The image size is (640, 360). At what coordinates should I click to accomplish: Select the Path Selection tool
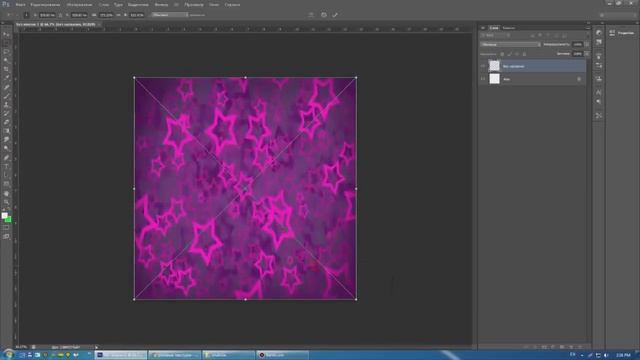pos(6,175)
